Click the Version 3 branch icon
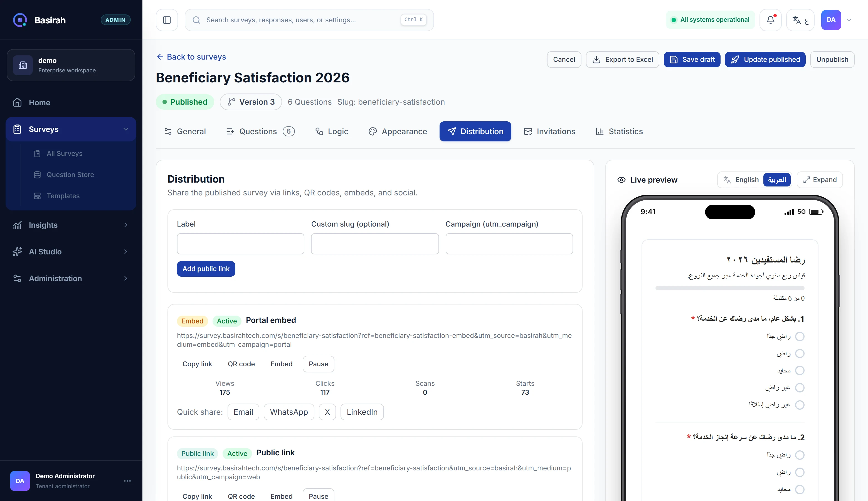The width and height of the screenshot is (868, 501). pyautogui.click(x=231, y=102)
